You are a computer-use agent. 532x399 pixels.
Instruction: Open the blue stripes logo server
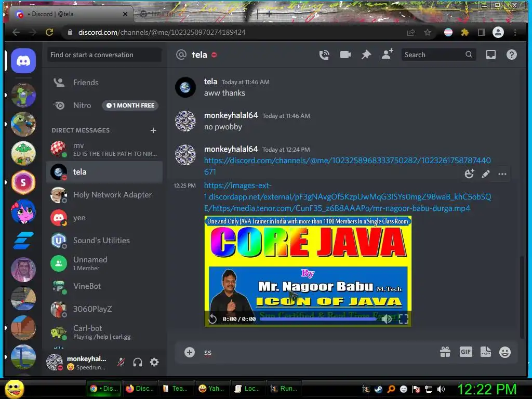(23, 241)
